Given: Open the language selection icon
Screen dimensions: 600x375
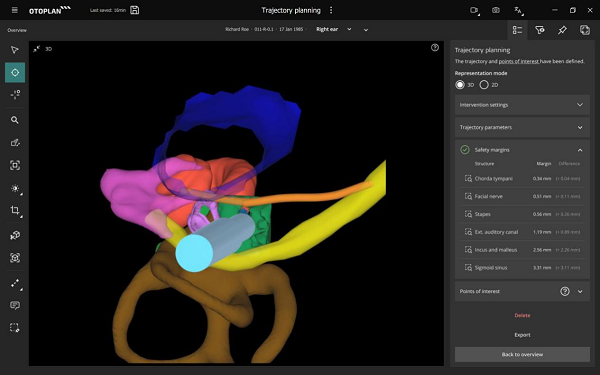Looking at the screenshot, I should pos(518,11).
